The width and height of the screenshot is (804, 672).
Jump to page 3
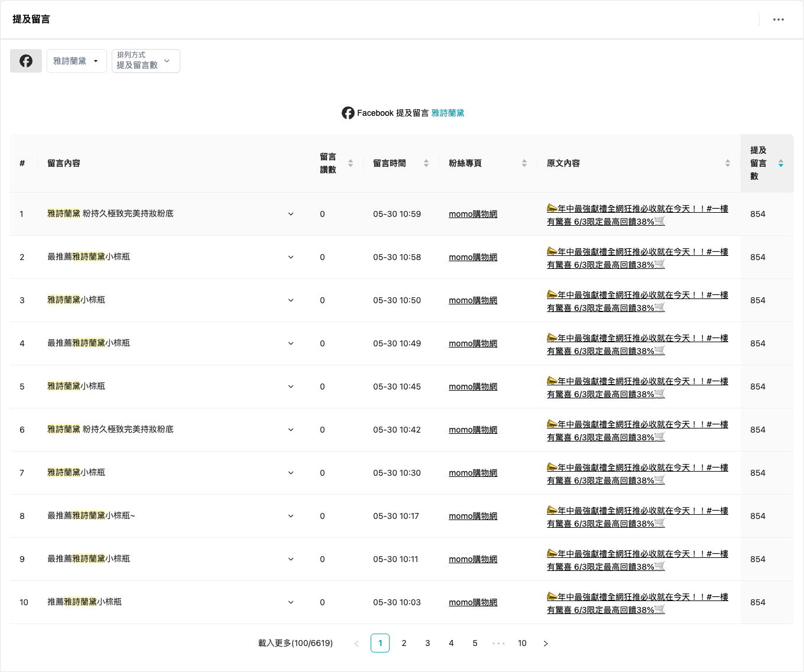(x=427, y=643)
